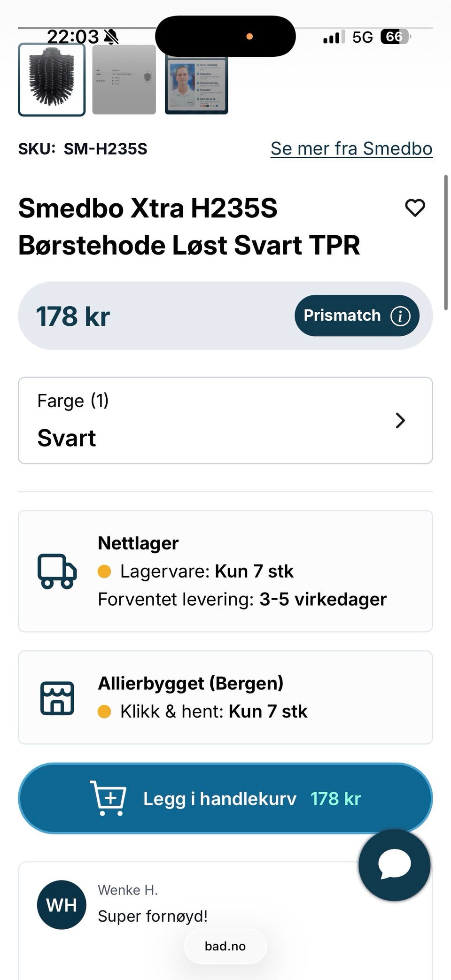Expand the Farge chevron arrow
This screenshot has width=451, height=980.
(x=400, y=420)
